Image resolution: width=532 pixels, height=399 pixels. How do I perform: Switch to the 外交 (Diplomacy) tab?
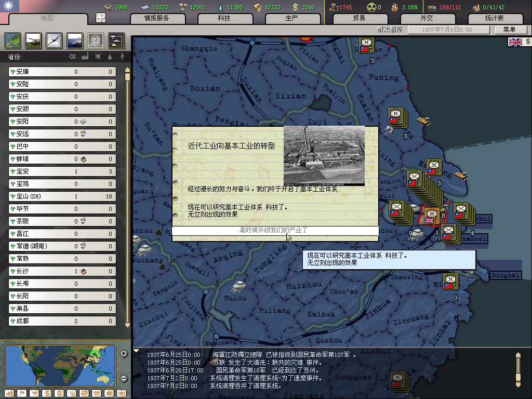[426, 18]
